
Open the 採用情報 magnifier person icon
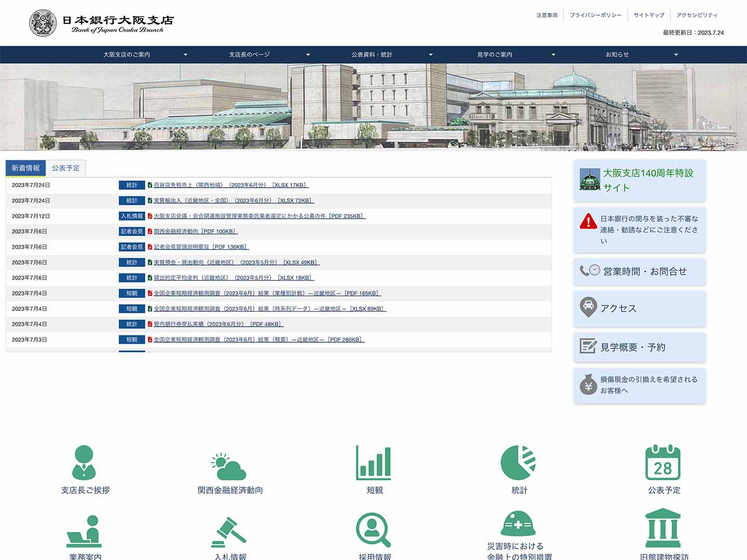click(374, 530)
